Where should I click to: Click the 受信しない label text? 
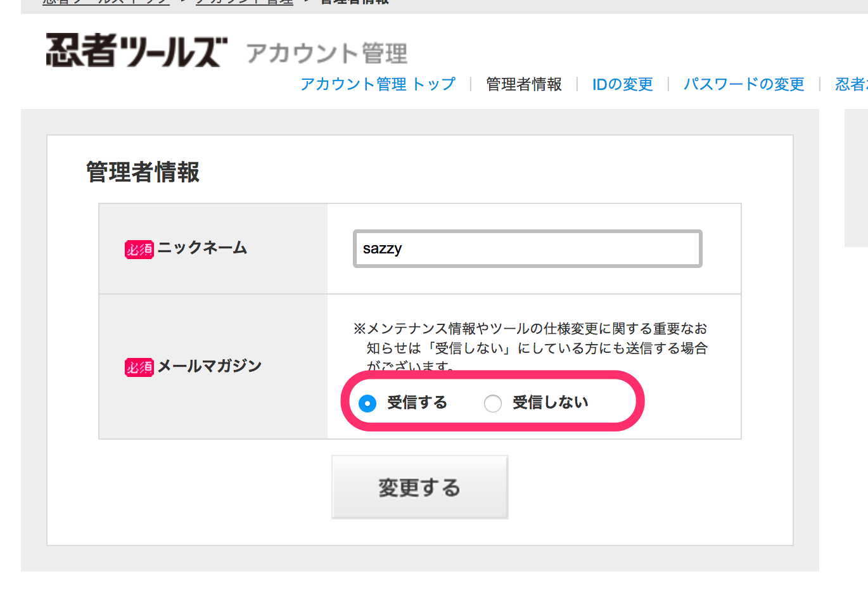point(550,402)
